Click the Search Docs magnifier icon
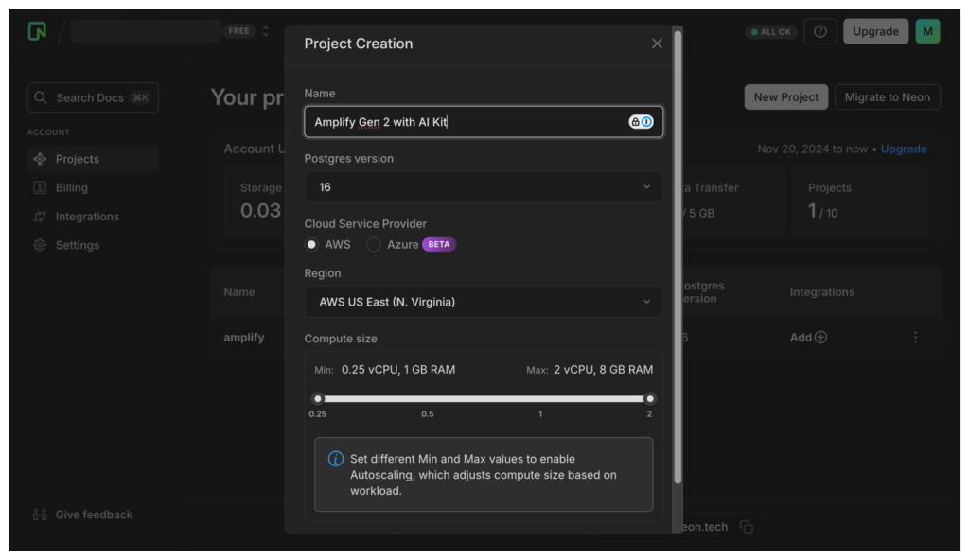Viewport: 969px width, 560px height. tap(40, 97)
